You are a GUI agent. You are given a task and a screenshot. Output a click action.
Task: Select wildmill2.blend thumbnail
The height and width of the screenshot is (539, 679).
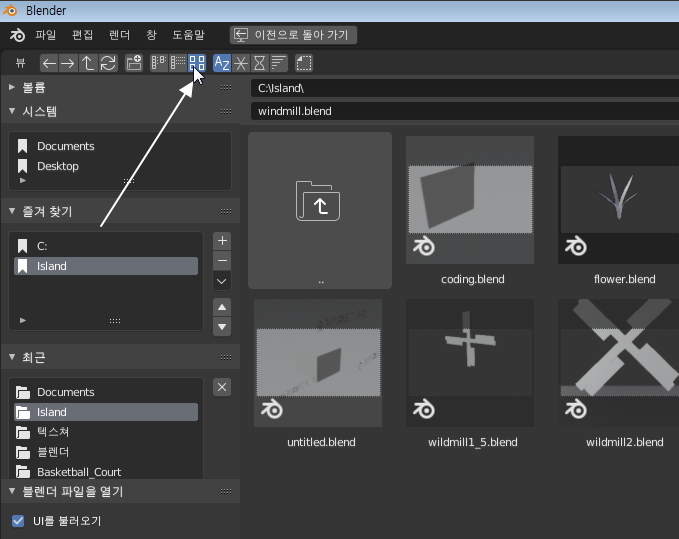618,363
